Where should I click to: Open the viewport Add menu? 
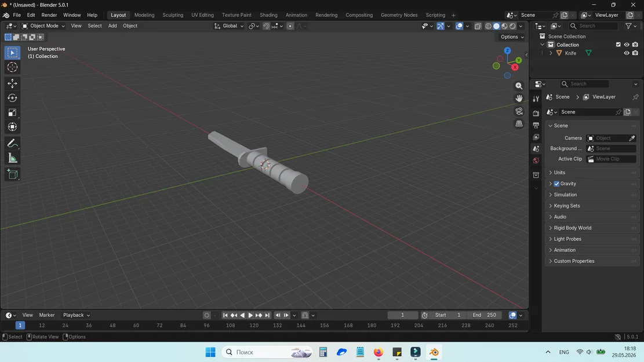[112, 26]
